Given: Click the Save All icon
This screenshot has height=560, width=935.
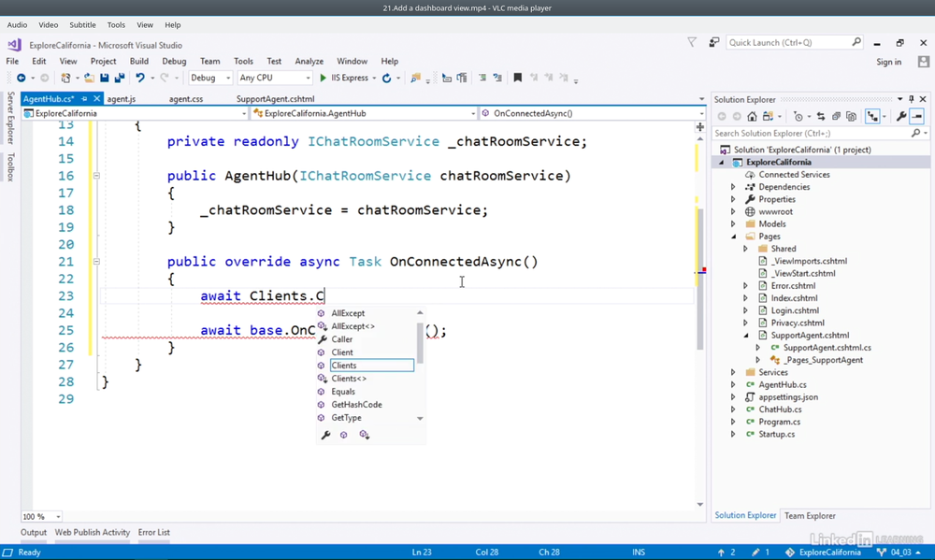Looking at the screenshot, I should pos(120,79).
